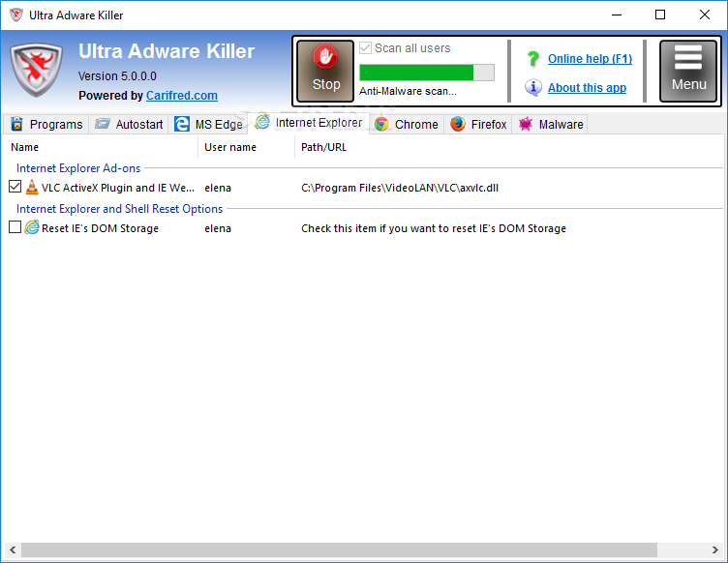
Task: Open Online help (F1) link
Action: coord(590,59)
